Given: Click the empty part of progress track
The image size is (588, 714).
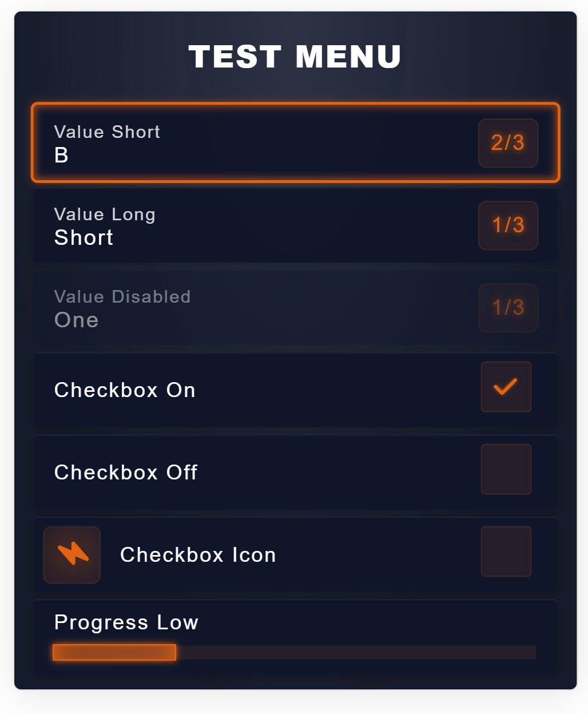Looking at the screenshot, I should pos(355,652).
